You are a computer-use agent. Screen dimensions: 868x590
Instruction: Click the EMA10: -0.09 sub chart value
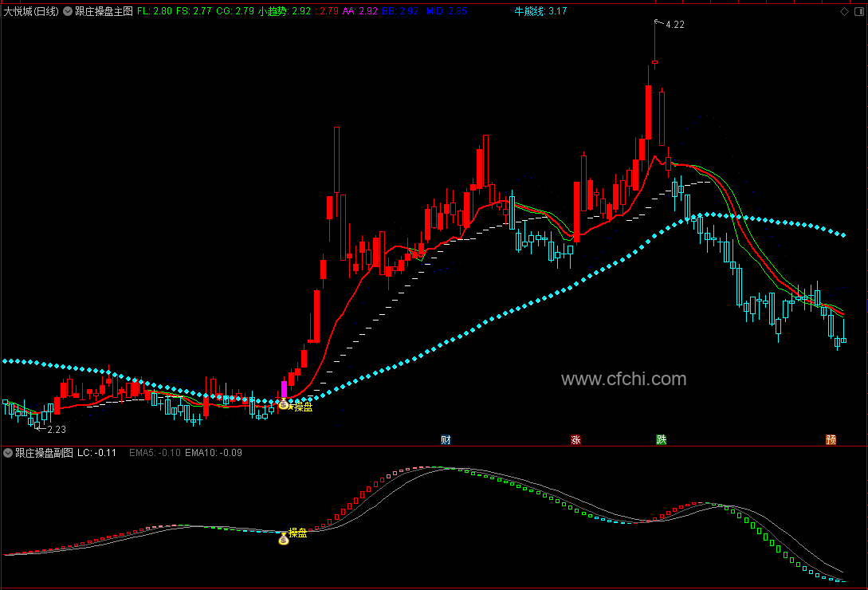(x=214, y=453)
